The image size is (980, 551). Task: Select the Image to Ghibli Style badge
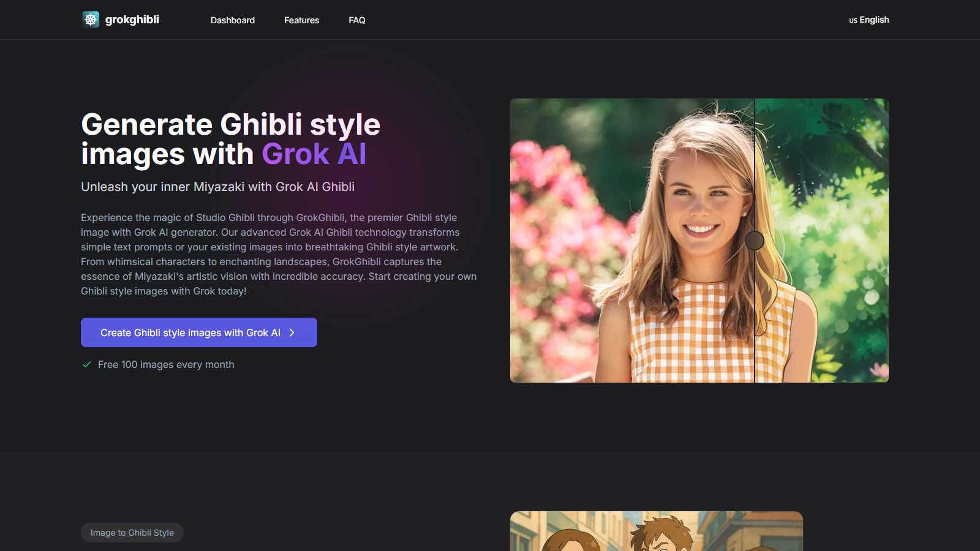tap(132, 533)
